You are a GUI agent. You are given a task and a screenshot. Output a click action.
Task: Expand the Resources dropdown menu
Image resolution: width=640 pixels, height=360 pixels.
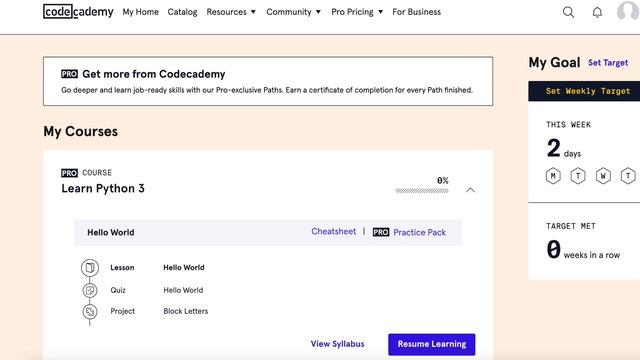231,12
